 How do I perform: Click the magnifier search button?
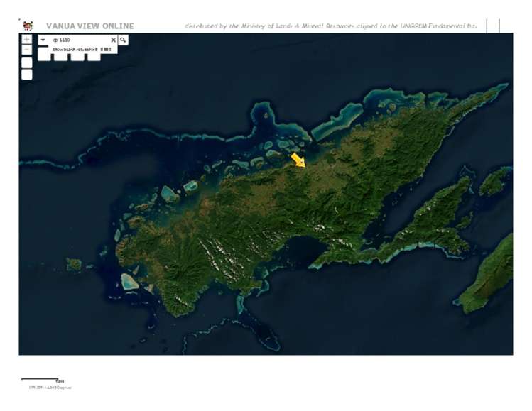click(123, 40)
